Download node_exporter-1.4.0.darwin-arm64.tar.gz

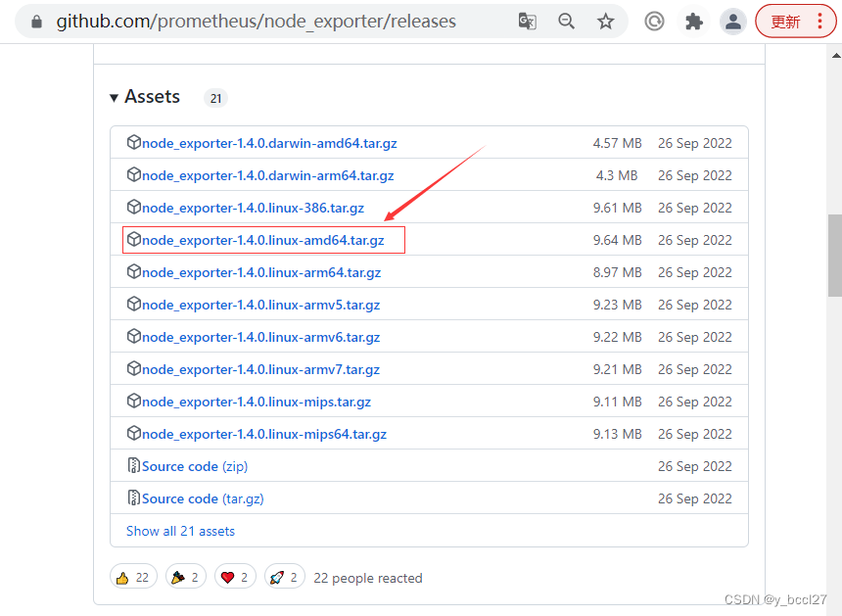[x=267, y=175]
